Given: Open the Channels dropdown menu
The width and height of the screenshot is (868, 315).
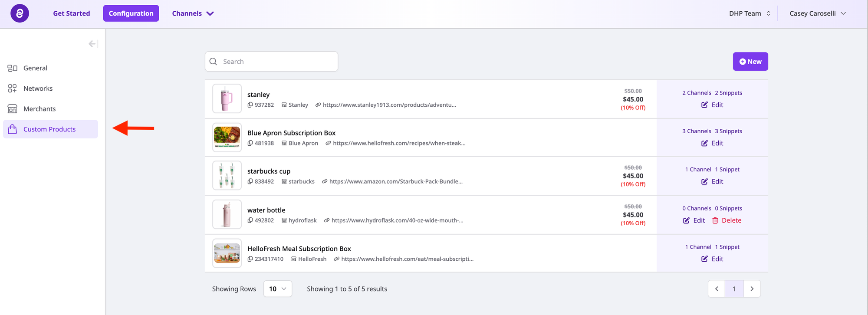Looking at the screenshot, I should (193, 13).
